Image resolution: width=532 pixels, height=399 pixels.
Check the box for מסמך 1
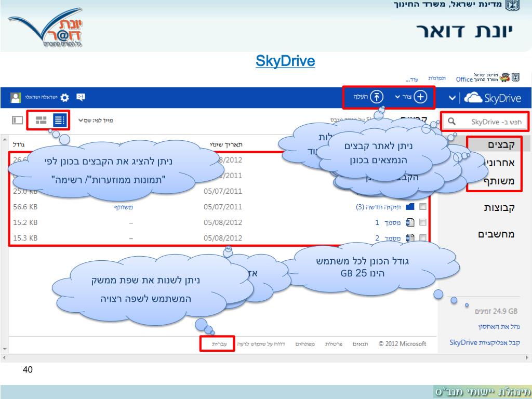[423, 222]
